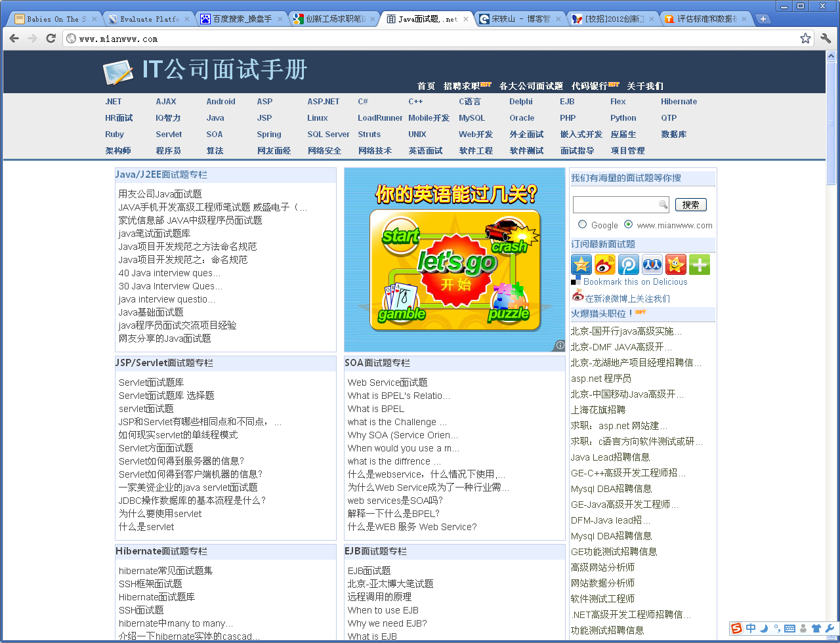Image resolution: width=840 pixels, height=643 pixels.
Task: Share via the QQ Zone star icon
Action: tap(581, 264)
